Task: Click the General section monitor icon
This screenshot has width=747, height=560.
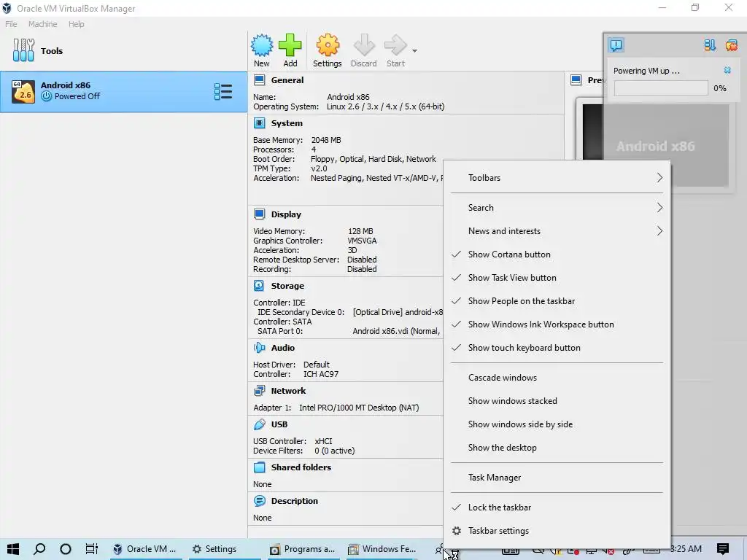Action: 259,80
